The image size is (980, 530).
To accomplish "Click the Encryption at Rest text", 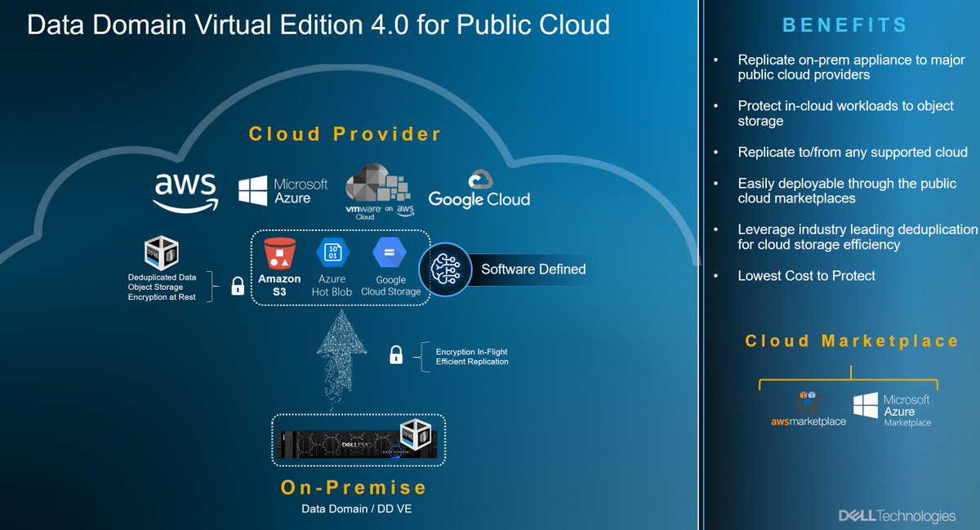I will click(162, 297).
